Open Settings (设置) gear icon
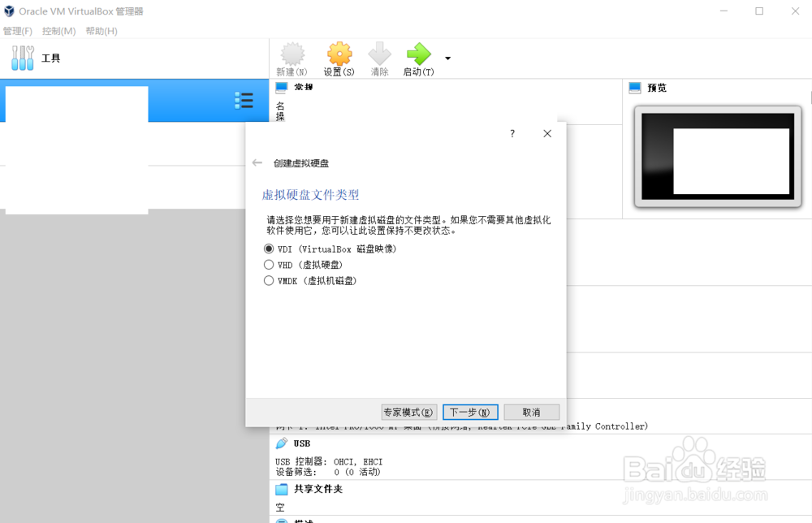This screenshot has height=523, width=812. [339, 54]
